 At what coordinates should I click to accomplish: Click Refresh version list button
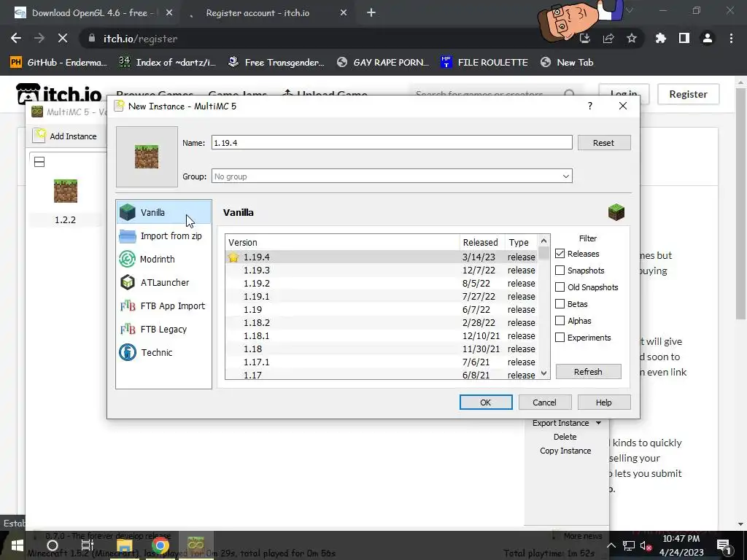point(589,372)
